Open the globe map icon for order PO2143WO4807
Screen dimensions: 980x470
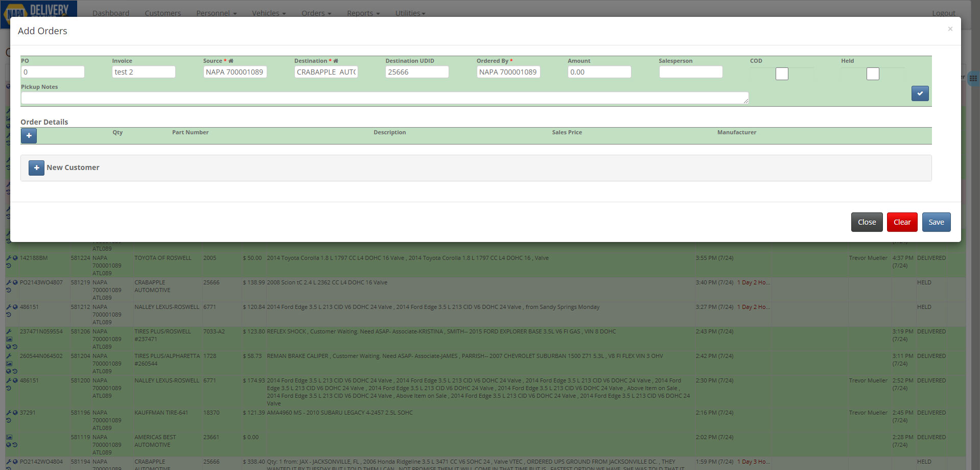click(15, 283)
